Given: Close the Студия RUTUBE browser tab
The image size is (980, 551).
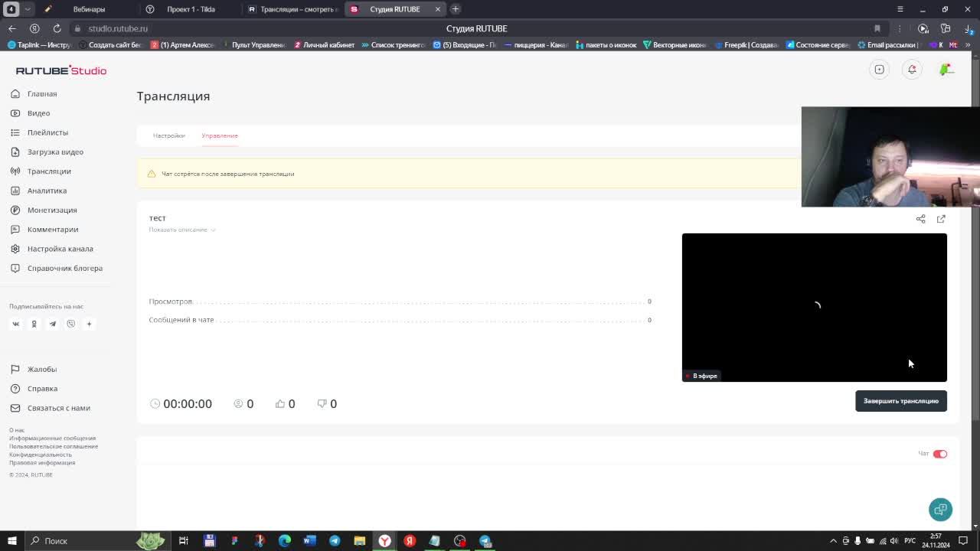Looking at the screenshot, I should pos(438,9).
